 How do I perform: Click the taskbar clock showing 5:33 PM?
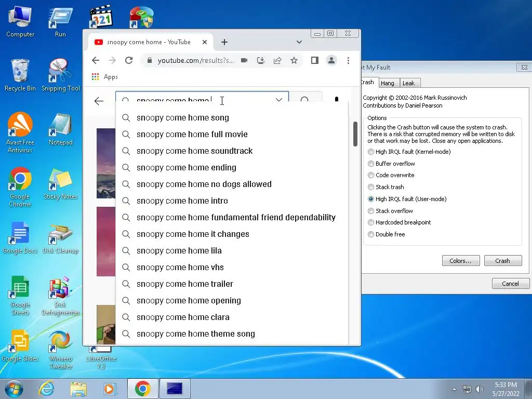[506, 389]
